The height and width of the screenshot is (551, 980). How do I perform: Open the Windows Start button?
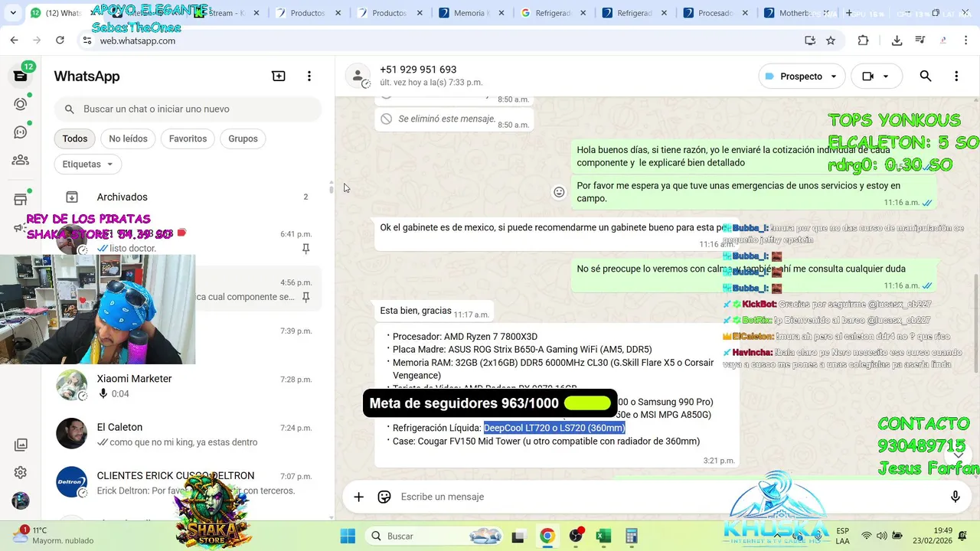347,536
